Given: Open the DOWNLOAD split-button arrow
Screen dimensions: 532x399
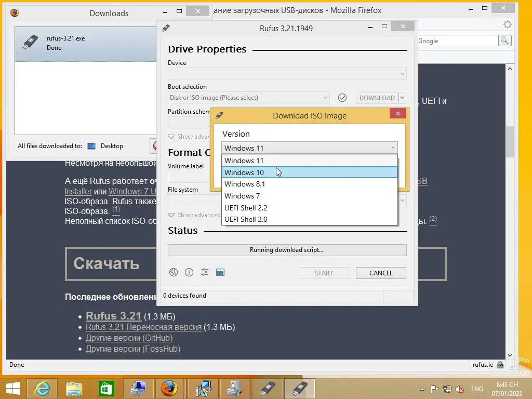Looking at the screenshot, I should click(x=402, y=98).
